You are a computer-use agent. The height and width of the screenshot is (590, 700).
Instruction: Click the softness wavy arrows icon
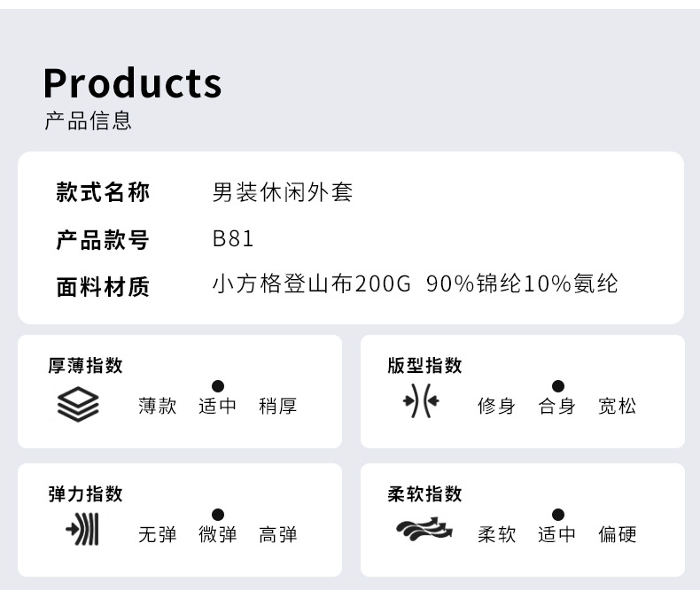point(424,531)
